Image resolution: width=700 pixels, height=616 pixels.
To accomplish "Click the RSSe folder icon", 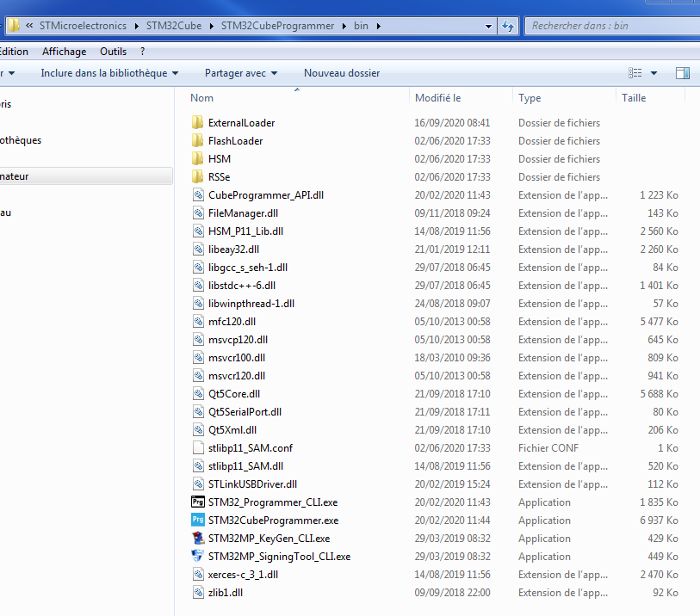I will click(197, 177).
